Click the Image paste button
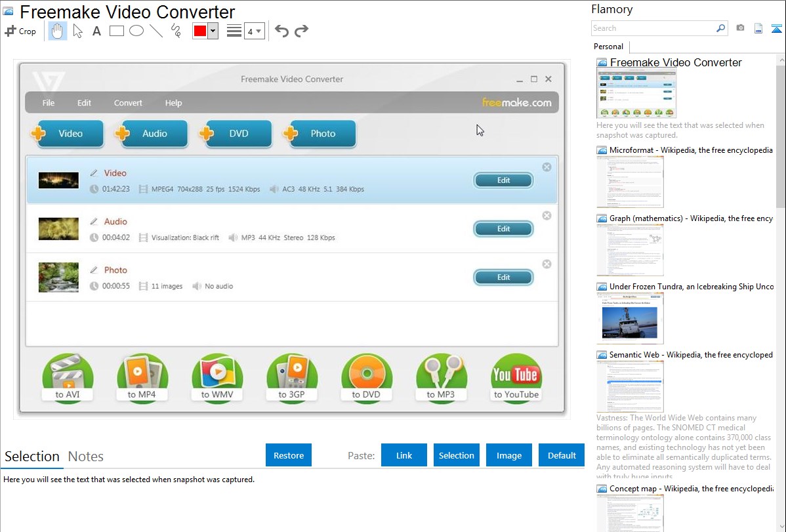 pos(509,455)
